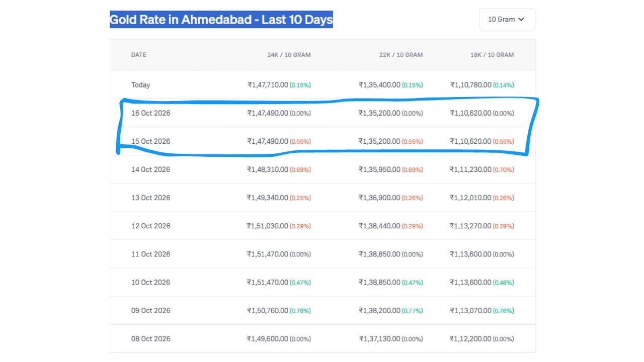
Task: Click the '22K / 10 GRAM' column header
Action: coord(401,55)
